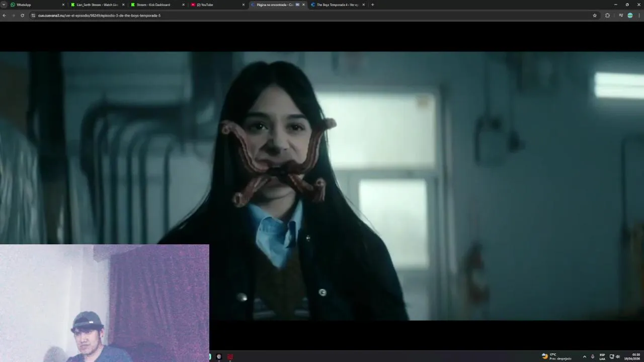This screenshot has height=362, width=644.
Task: Open the taskbar app with round icon
Action: (x=219, y=356)
